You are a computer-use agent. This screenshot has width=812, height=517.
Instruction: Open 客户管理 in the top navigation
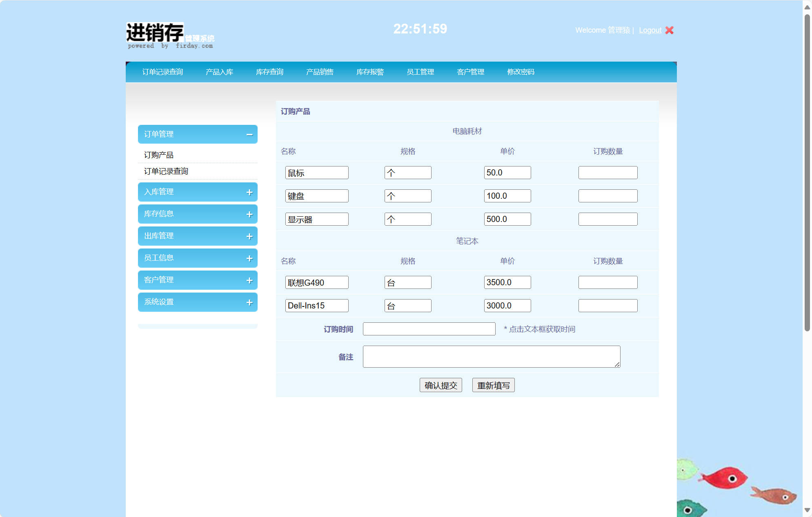[470, 72]
